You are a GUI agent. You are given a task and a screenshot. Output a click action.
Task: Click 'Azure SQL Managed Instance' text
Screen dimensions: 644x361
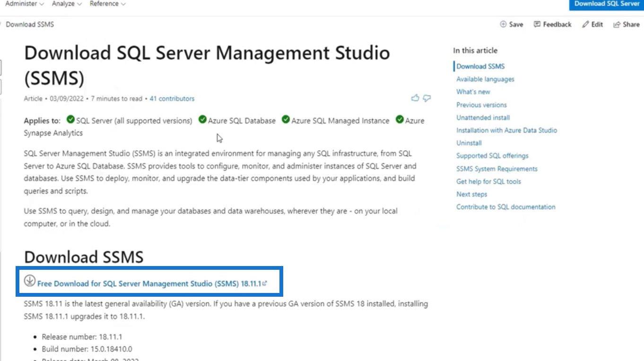click(x=340, y=120)
